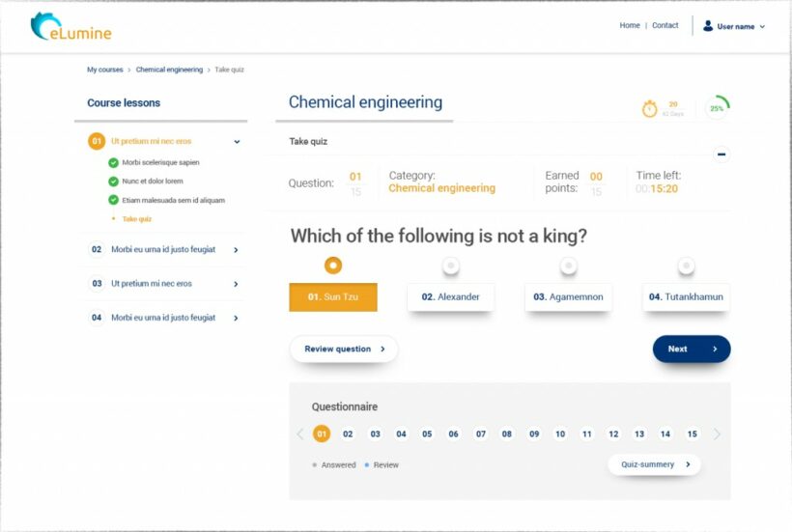Image resolution: width=792 pixels, height=532 pixels.
Task: Select radio button for Agamemnon
Action: click(568, 265)
